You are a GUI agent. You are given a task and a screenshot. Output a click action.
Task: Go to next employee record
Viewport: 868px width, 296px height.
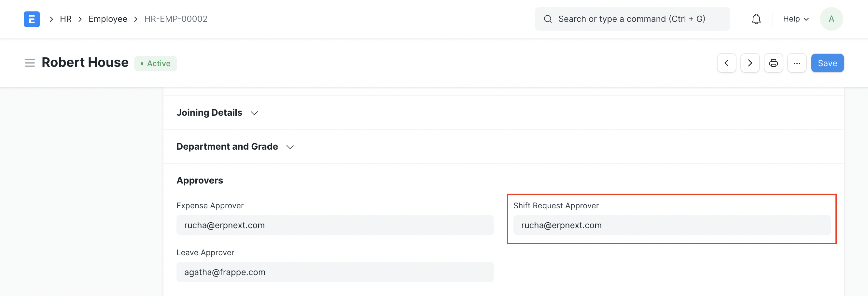click(x=750, y=63)
